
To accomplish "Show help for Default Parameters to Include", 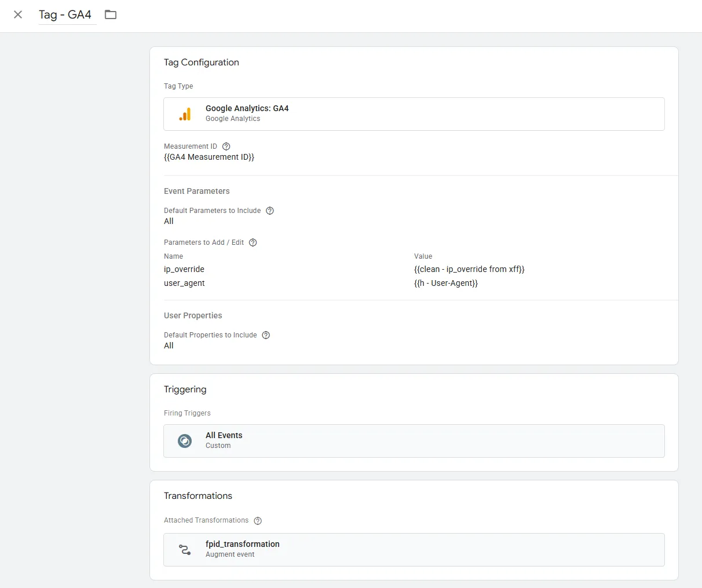I will pyautogui.click(x=270, y=211).
